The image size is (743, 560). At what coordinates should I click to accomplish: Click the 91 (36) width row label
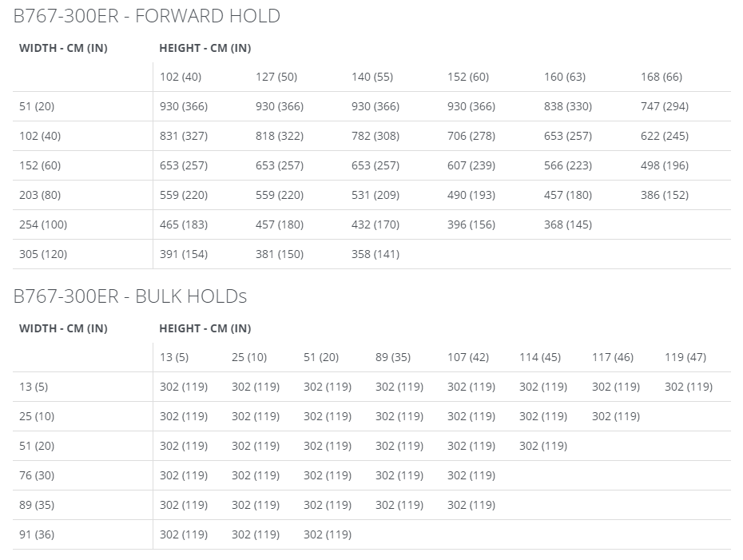pos(37,534)
